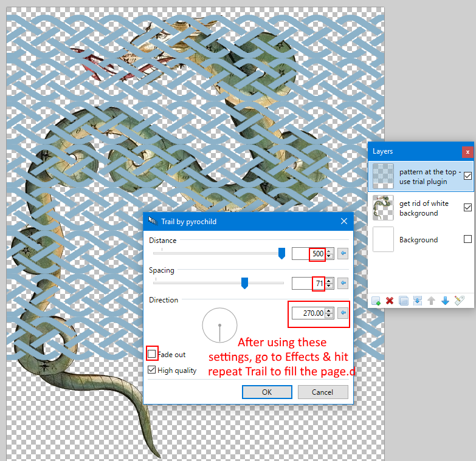Select the snake layer thumbnail
Image resolution: width=476 pixels, height=461 pixels.
[x=383, y=208]
